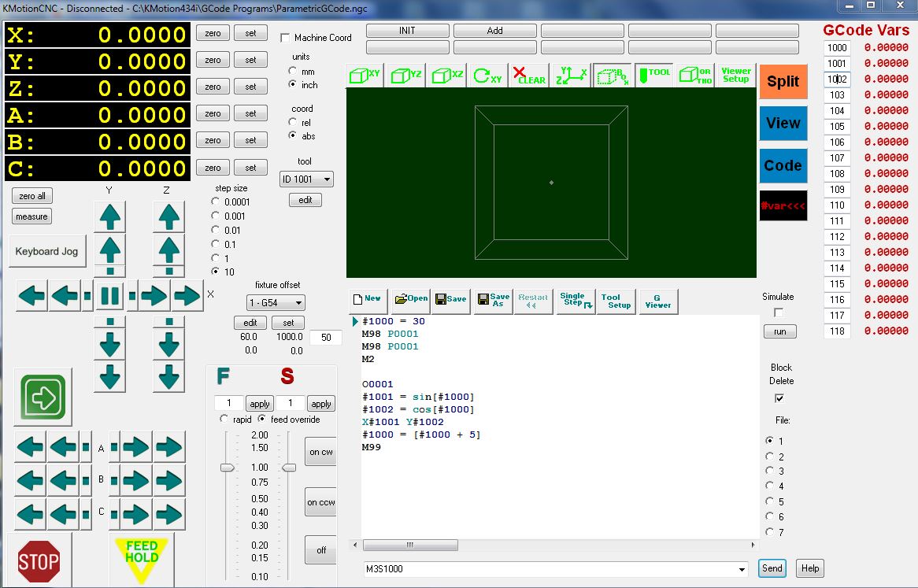Clear the viewer with CLEAR icon
The width and height of the screenshot is (918, 588).
[529, 76]
